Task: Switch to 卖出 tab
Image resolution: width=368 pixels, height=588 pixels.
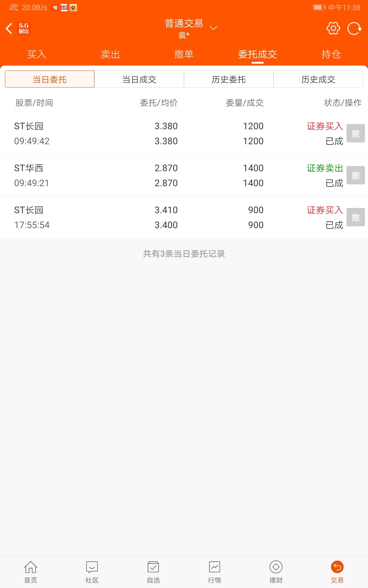Action: (x=110, y=54)
